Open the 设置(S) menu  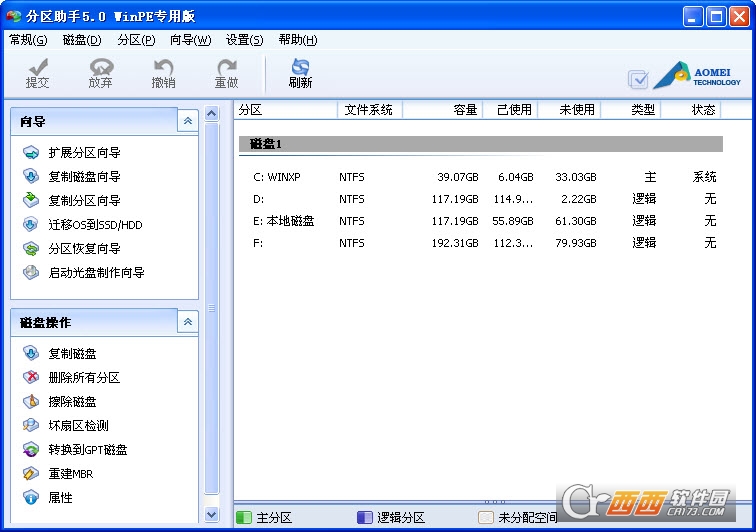[244, 40]
